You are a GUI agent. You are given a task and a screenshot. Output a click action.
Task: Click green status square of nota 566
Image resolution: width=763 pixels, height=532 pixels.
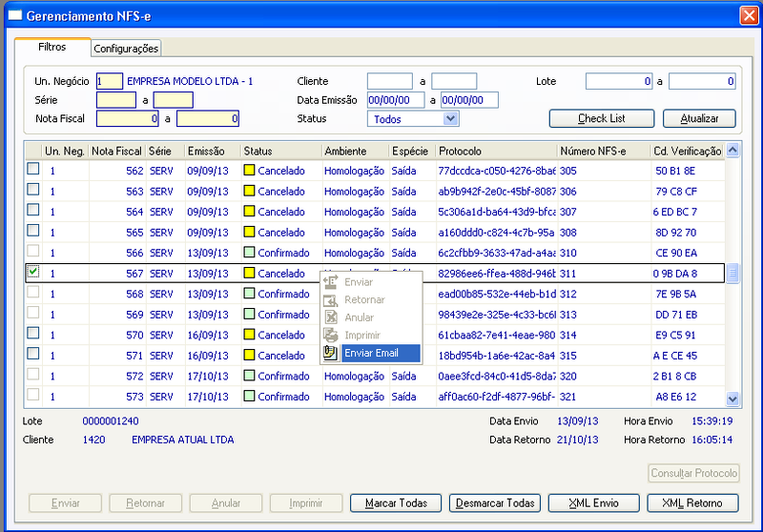click(249, 253)
